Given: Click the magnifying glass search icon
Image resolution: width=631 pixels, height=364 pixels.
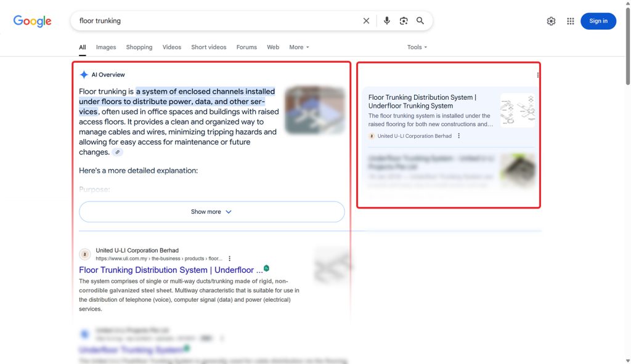Looking at the screenshot, I should coord(420,21).
